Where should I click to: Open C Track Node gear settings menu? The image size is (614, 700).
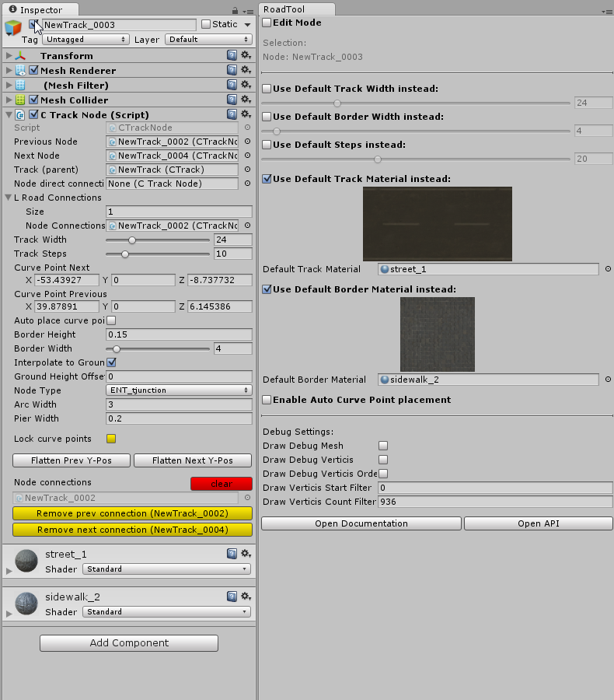[246, 114]
